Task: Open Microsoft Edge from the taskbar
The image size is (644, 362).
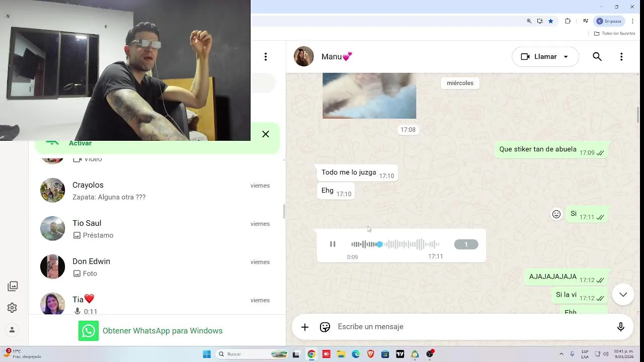Action: coord(356,354)
